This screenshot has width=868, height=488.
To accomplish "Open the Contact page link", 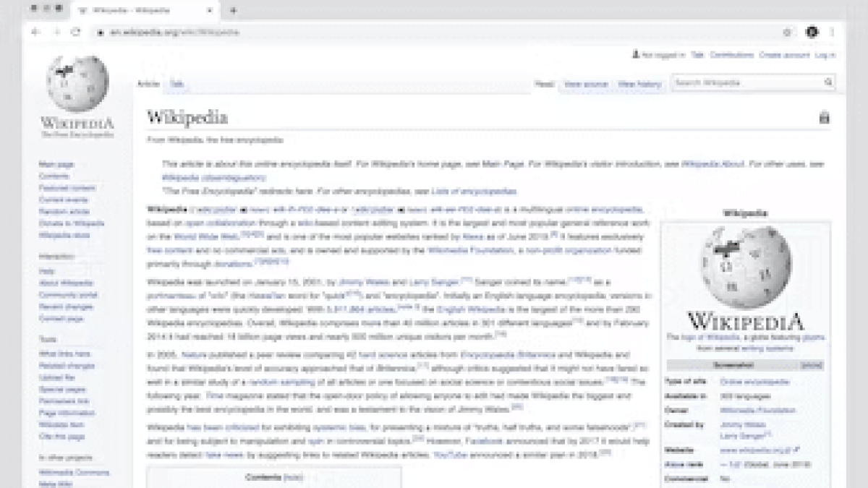I will pyautogui.click(x=61, y=318).
